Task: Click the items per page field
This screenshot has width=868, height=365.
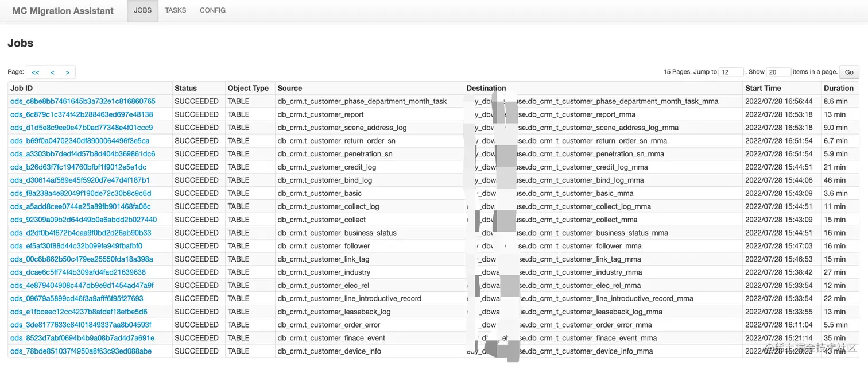Action: point(778,72)
